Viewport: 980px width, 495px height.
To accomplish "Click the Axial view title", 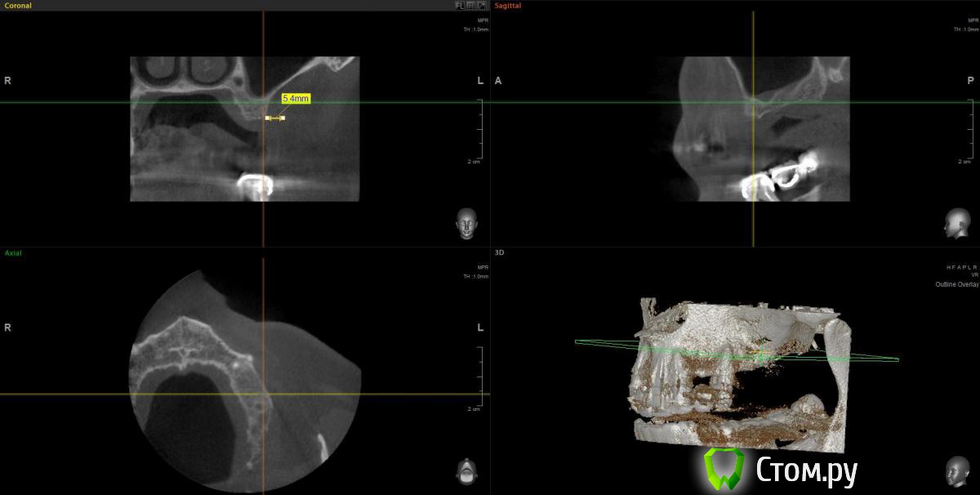I will coord(14,253).
